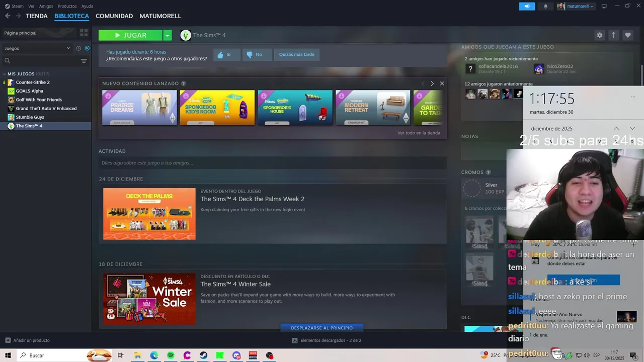Image resolution: width=644 pixels, height=362 pixels.
Task: Click the help icon beside NUEVO CONTENIDO LANZADO
Action: coord(183,83)
